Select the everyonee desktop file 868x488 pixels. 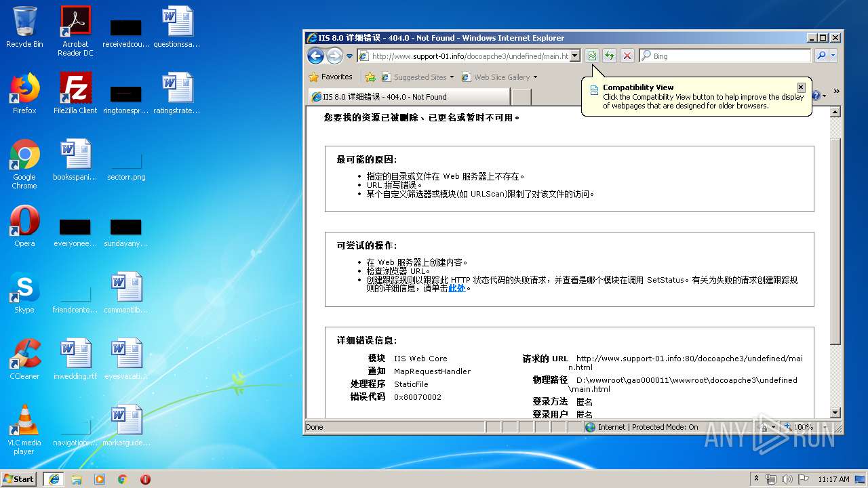coord(75,233)
